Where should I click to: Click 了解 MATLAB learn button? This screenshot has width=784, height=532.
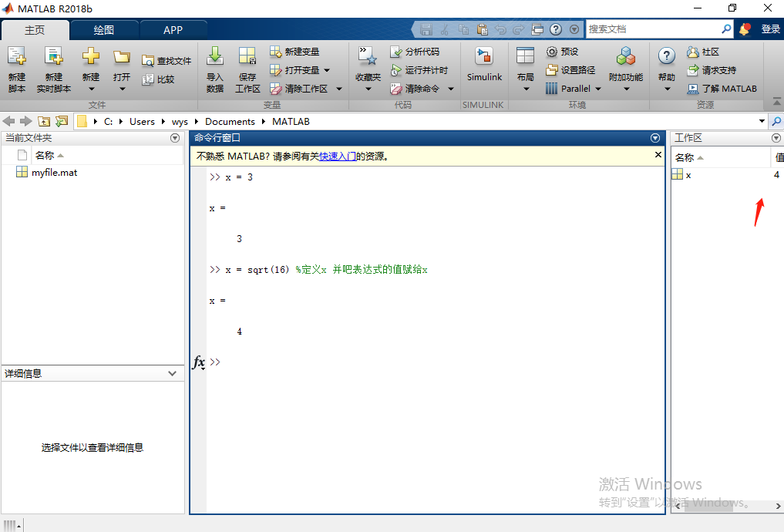(722, 89)
